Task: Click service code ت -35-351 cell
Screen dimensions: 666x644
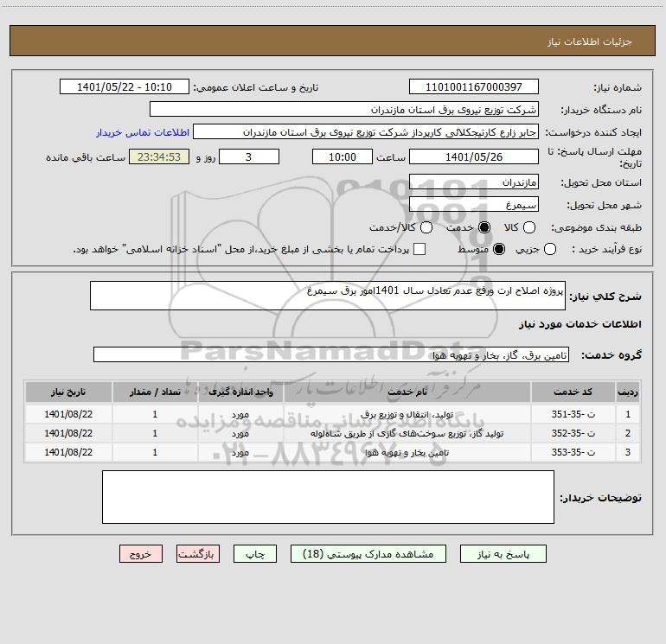Action: pyautogui.click(x=573, y=414)
